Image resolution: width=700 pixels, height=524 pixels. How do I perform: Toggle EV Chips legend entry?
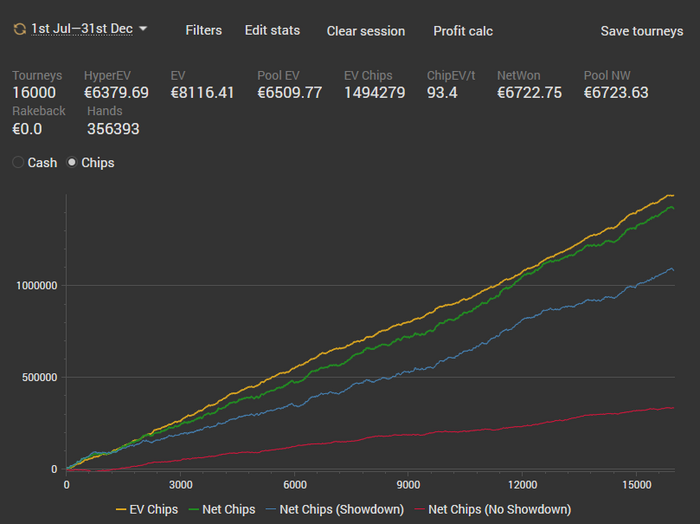pos(146,509)
